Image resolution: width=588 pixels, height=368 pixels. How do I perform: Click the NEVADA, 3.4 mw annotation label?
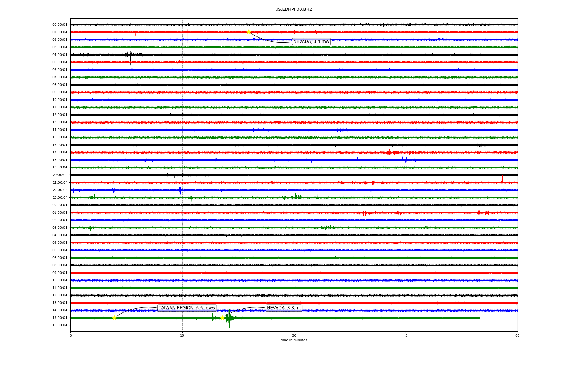(311, 42)
